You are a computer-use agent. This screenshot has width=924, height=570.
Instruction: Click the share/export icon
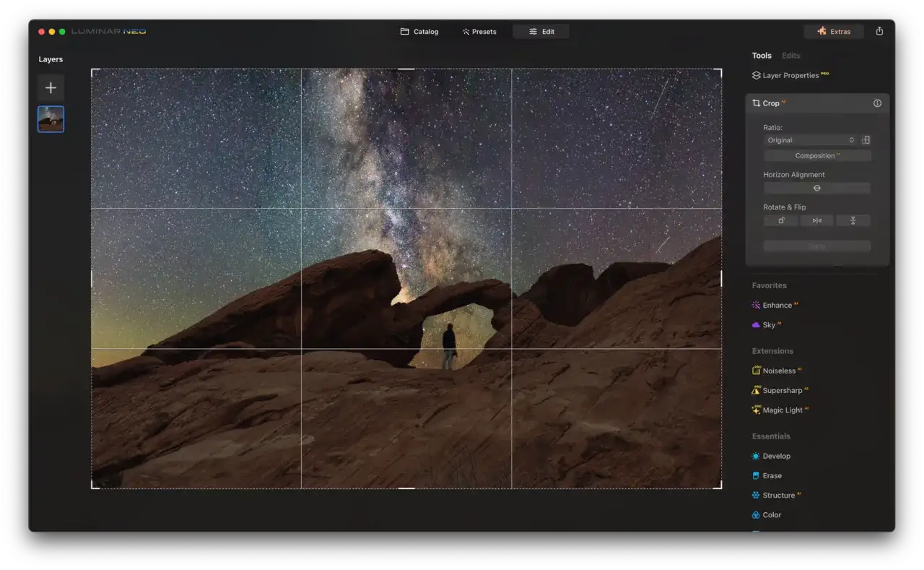(879, 31)
